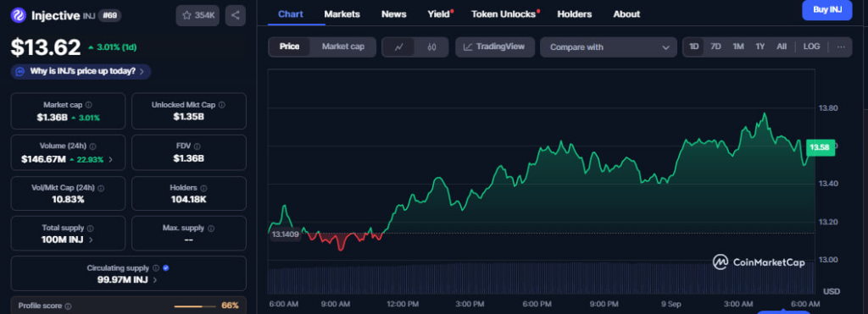Click the Holders info icon

[x=203, y=188]
